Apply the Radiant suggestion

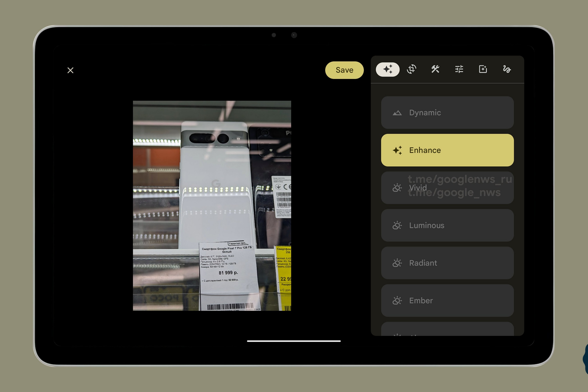pos(447,263)
